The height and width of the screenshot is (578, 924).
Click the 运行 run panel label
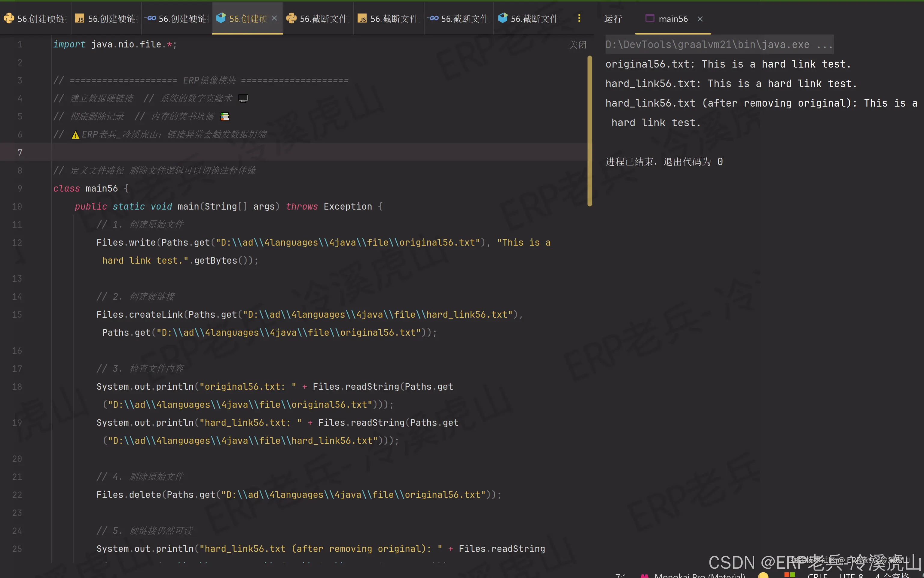click(x=613, y=19)
